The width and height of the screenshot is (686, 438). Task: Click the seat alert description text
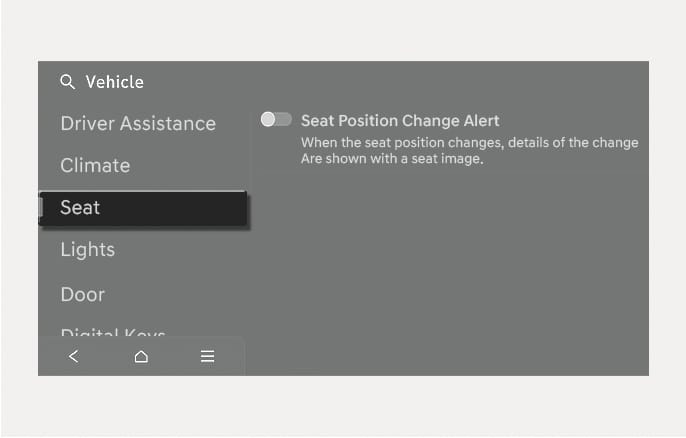coord(469,150)
